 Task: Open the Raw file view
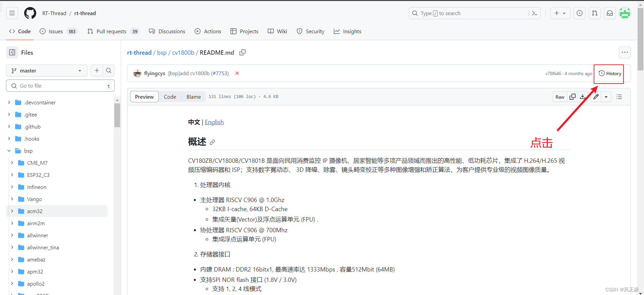560,97
